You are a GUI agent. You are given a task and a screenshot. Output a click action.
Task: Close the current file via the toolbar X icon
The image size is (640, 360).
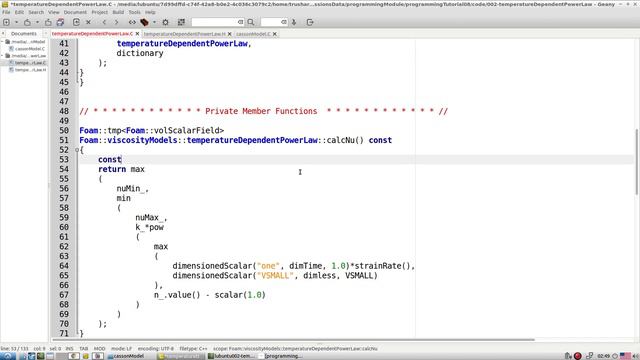pos(88,22)
